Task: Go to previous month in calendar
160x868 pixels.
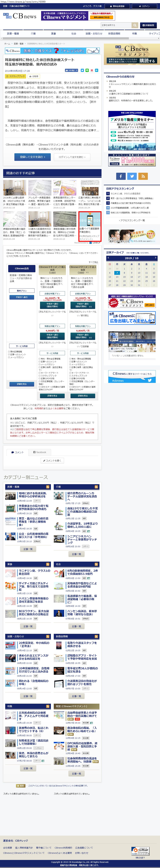Action: pyautogui.click(x=108, y=258)
